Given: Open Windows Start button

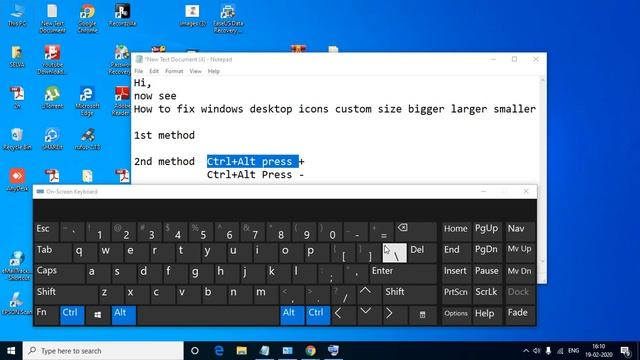Looking at the screenshot, I should coord(11,351).
